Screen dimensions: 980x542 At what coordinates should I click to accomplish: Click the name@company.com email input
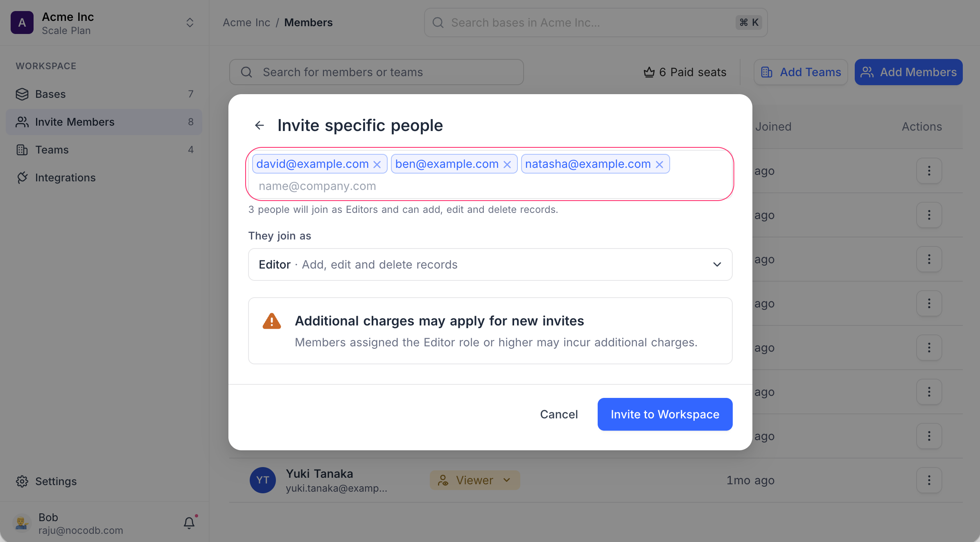490,186
